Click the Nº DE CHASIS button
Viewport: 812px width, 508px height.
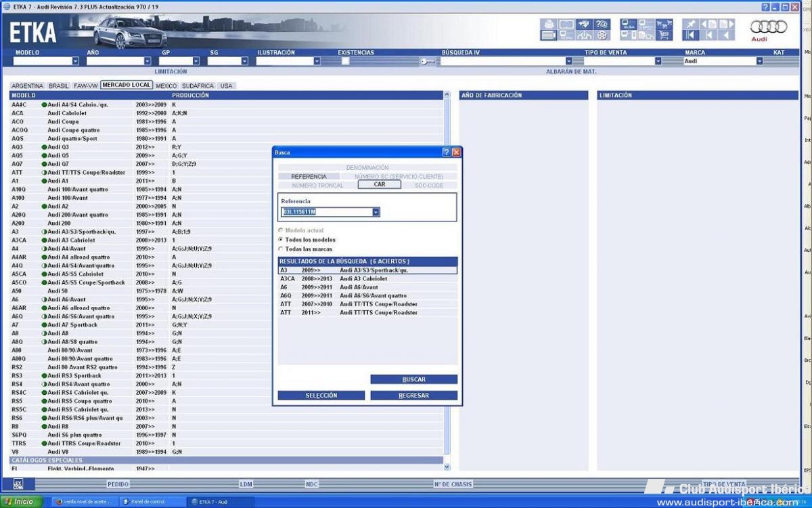(x=453, y=484)
